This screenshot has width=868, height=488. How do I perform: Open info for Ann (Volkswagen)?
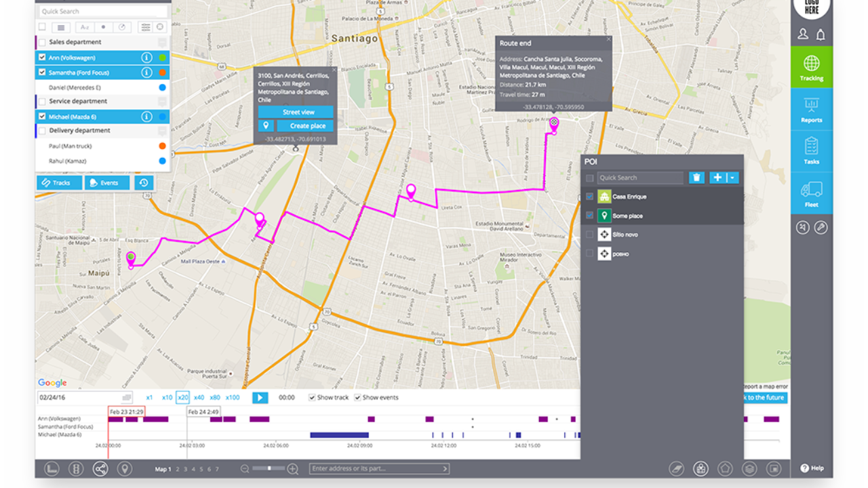coord(146,58)
